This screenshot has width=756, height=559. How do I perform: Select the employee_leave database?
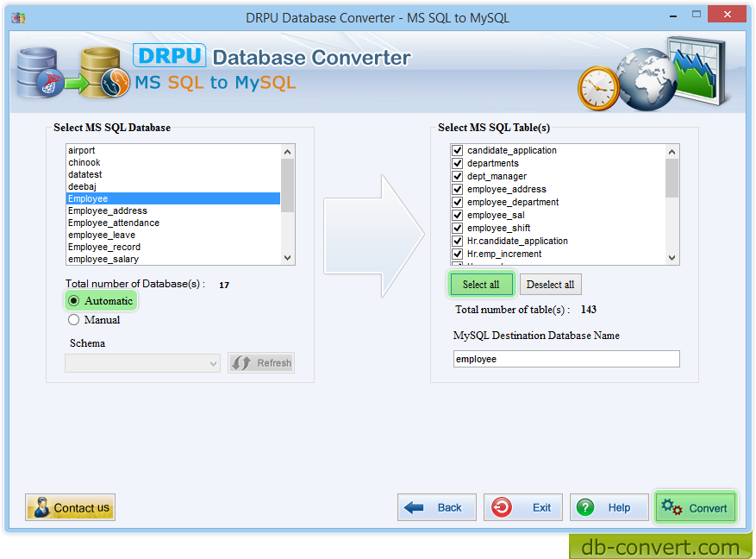172,235
